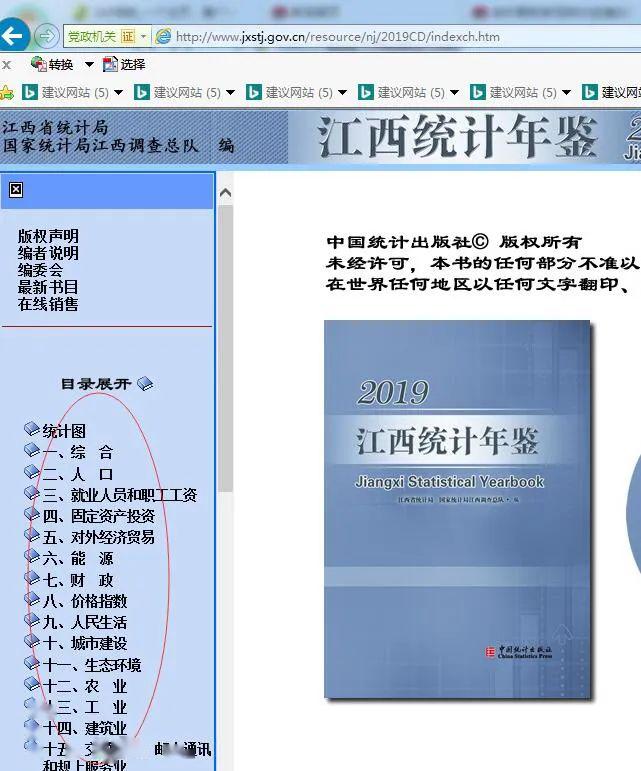Open the 二、人 口 chapter
This screenshot has height=771, width=641.
pos(78,474)
